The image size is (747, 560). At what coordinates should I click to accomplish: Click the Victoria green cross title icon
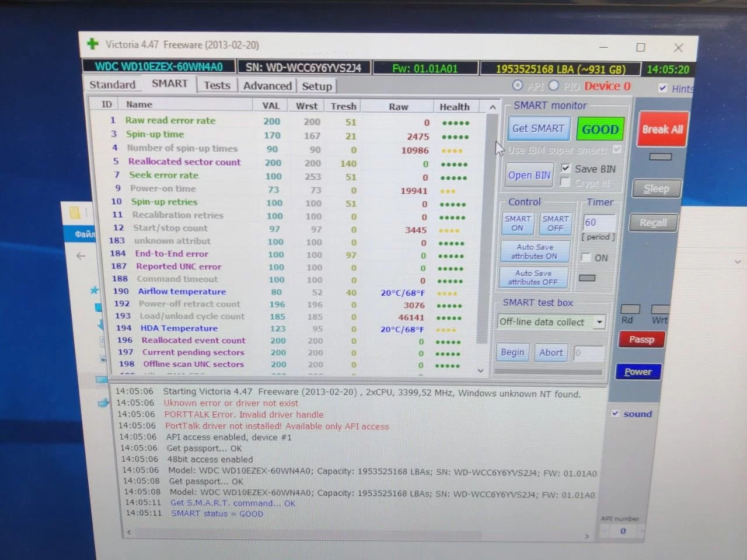[92, 44]
